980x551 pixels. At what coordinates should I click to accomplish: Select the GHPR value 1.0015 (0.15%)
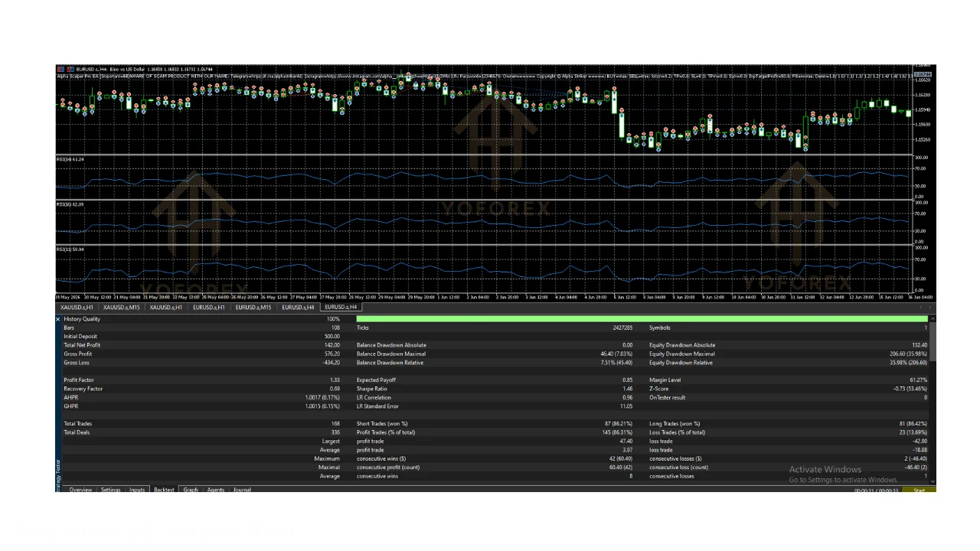click(322, 406)
